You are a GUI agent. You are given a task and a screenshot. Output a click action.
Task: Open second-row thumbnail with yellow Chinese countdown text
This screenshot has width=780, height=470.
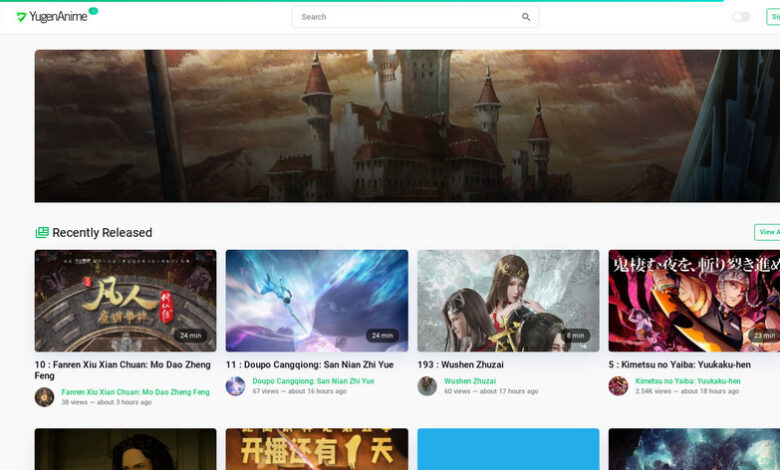pyautogui.click(x=317, y=449)
